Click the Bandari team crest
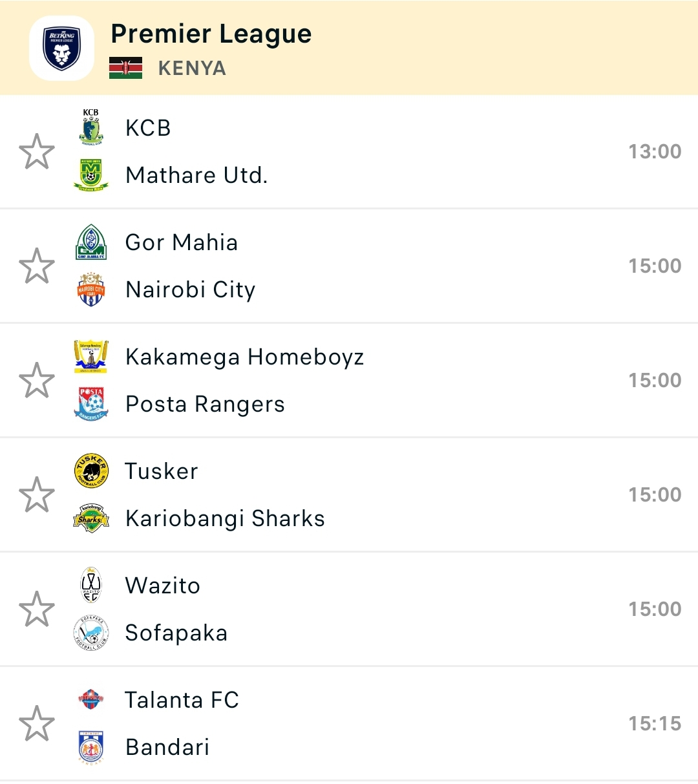Image resolution: width=698 pixels, height=784 pixels. [x=91, y=747]
